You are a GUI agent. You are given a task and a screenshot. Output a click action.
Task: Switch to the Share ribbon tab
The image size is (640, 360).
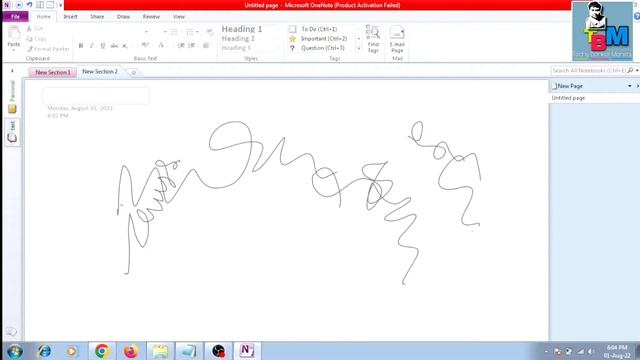pyautogui.click(x=97, y=17)
